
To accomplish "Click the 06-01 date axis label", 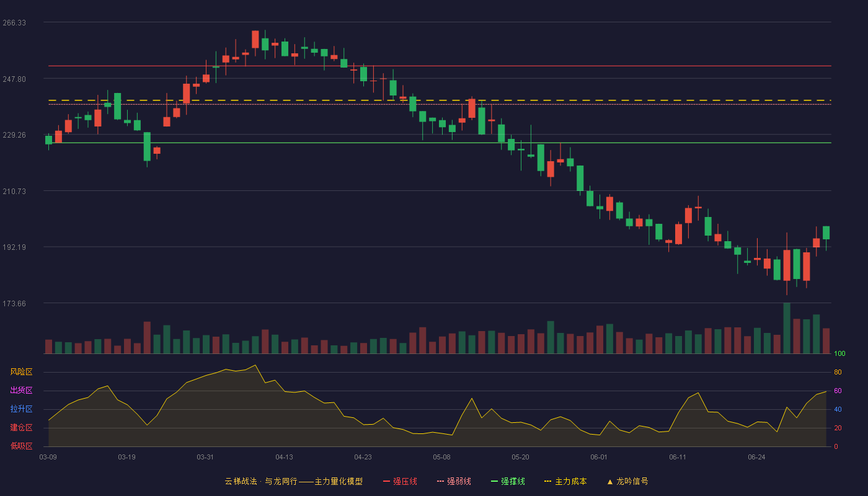I will coord(599,457).
